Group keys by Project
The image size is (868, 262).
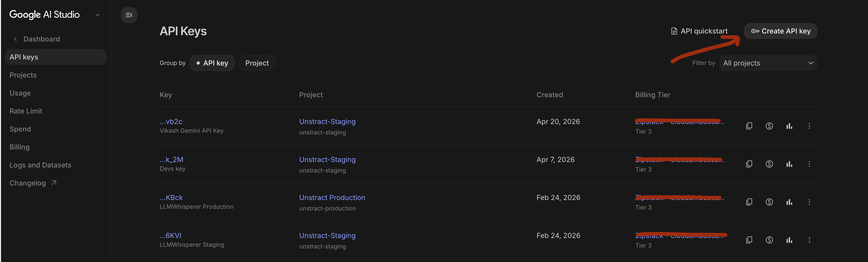257,63
